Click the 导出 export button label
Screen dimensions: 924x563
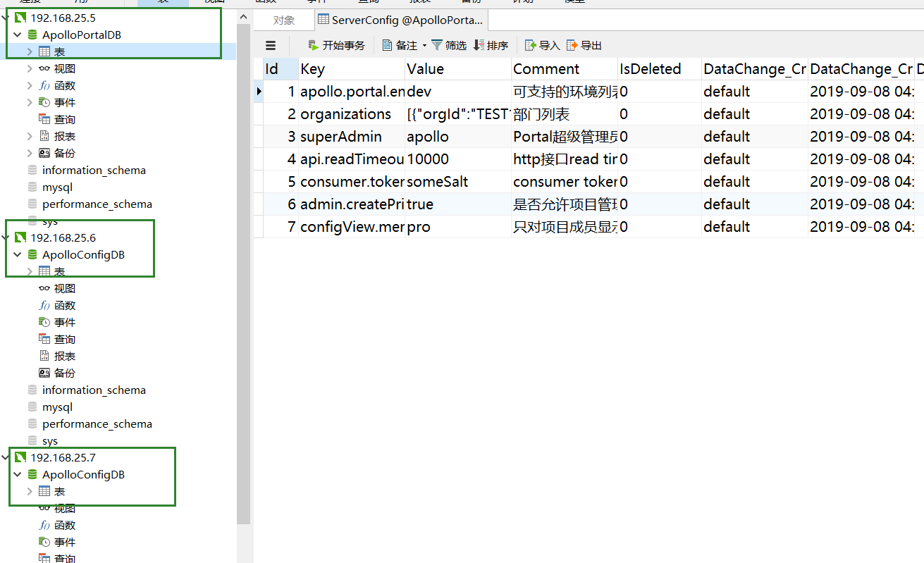pyautogui.click(x=591, y=45)
